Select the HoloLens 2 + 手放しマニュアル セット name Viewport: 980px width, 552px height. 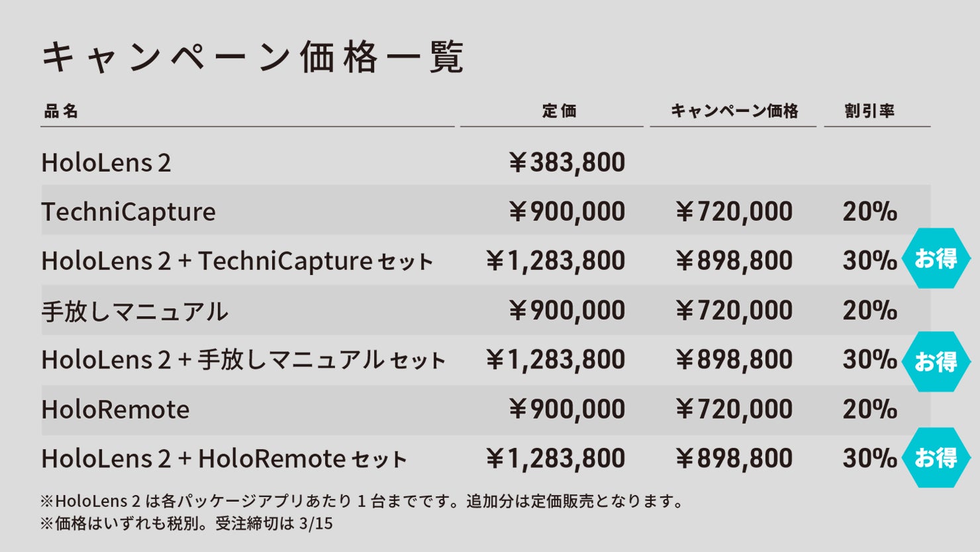(x=243, y=360)
